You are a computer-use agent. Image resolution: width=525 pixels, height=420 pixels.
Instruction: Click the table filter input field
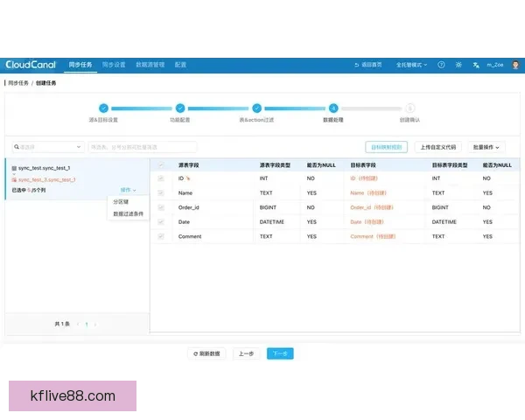click(x=143, y=147)
